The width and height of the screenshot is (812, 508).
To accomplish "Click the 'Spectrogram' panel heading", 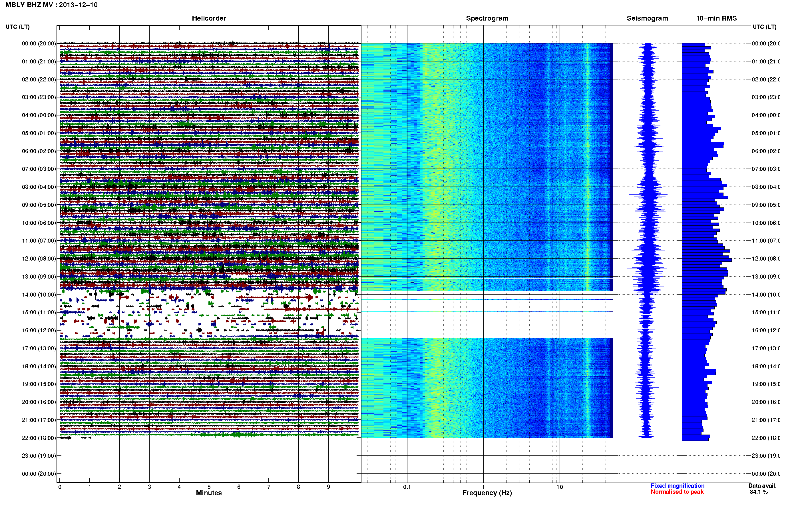I will 487,19.
